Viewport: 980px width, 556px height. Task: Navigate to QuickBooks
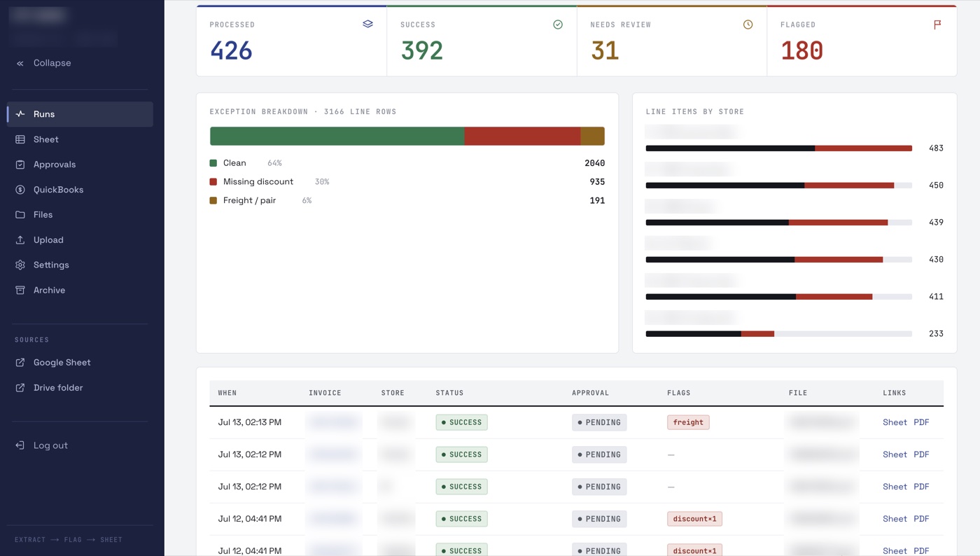tap(80, 190)
